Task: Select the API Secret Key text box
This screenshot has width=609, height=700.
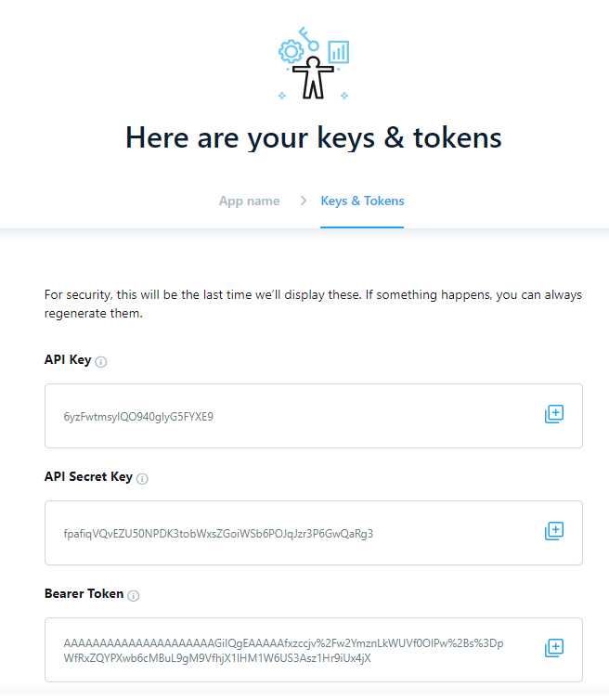Action: [314, 533]
